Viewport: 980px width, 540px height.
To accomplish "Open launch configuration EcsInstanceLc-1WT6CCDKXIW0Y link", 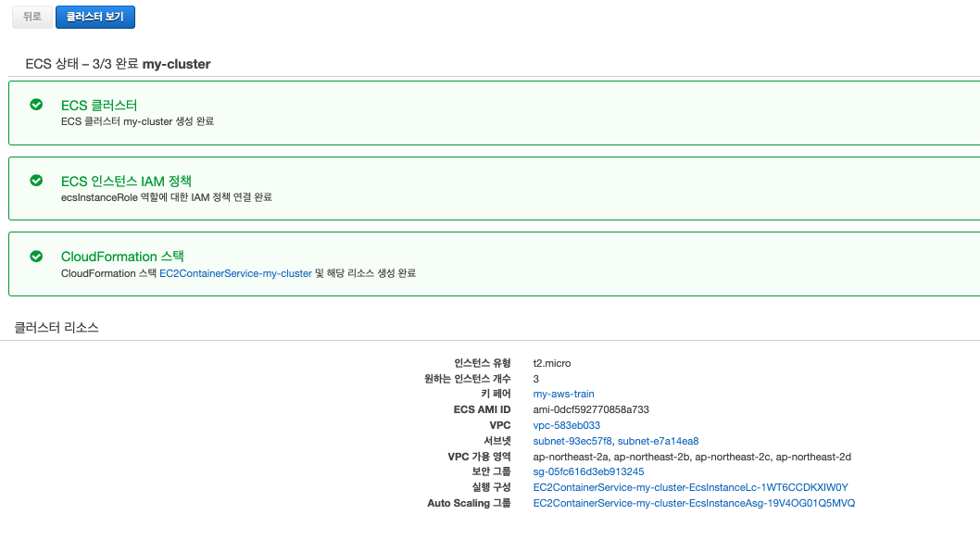I will pos(691,487).
